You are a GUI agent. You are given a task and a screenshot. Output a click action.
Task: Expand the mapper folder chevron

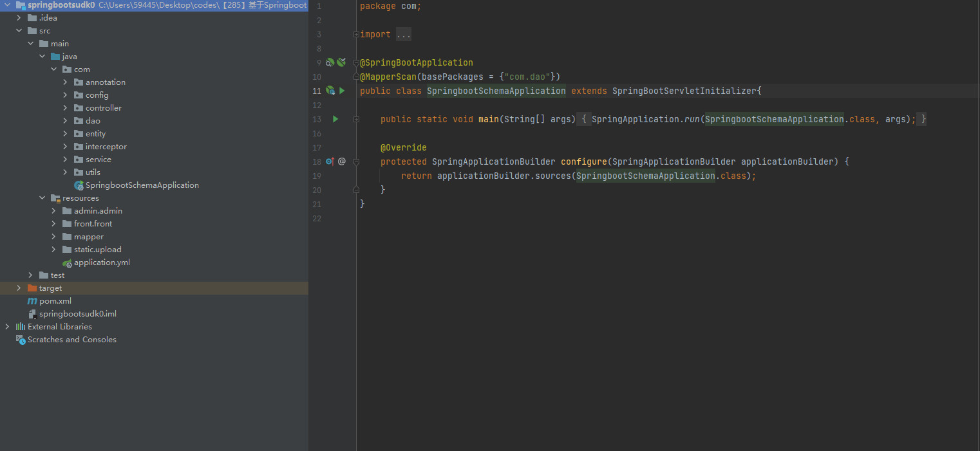coord(54,237)
